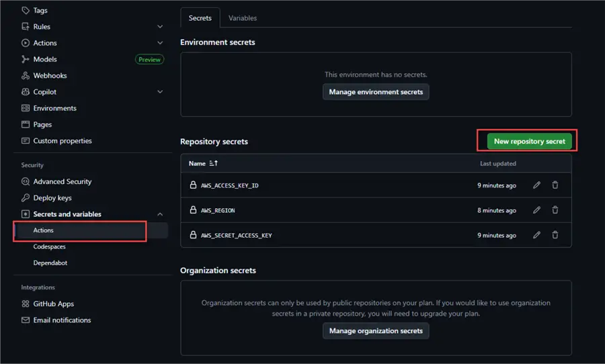
Task: Click lock icon beside AWS_REGION
Action: click(x=193, y=210)
